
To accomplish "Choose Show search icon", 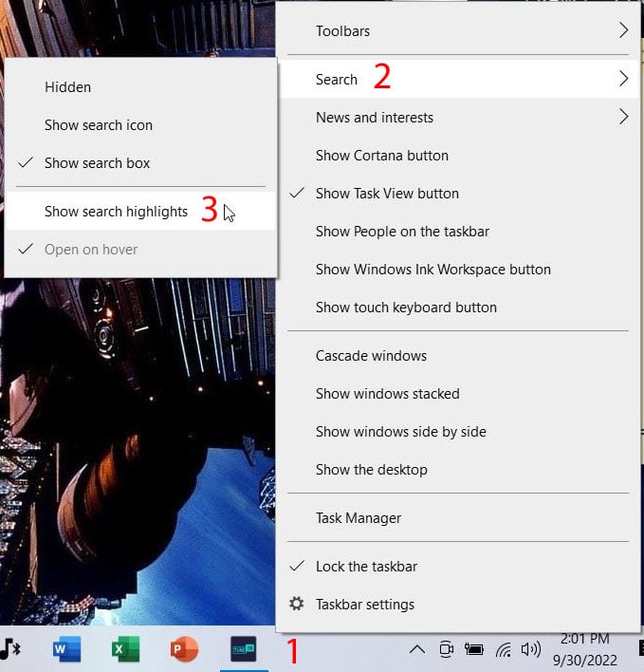I will click(98, 125).
